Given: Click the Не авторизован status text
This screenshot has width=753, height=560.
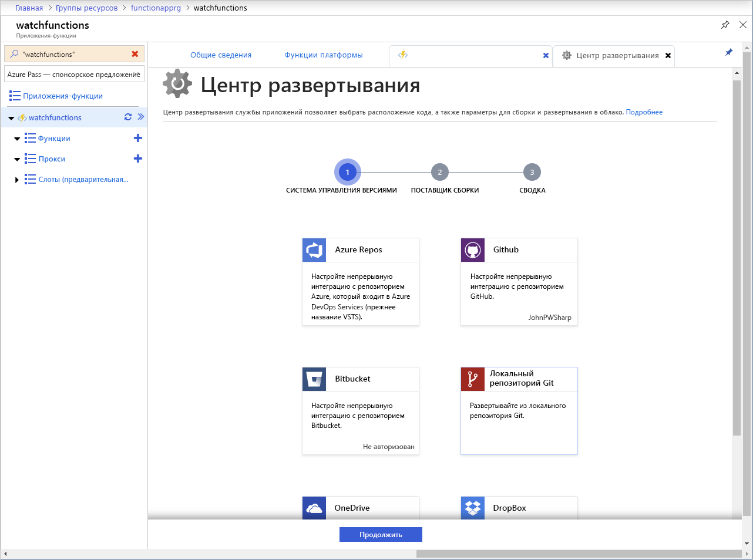Looking at the screenshot, I should (389, 447).
